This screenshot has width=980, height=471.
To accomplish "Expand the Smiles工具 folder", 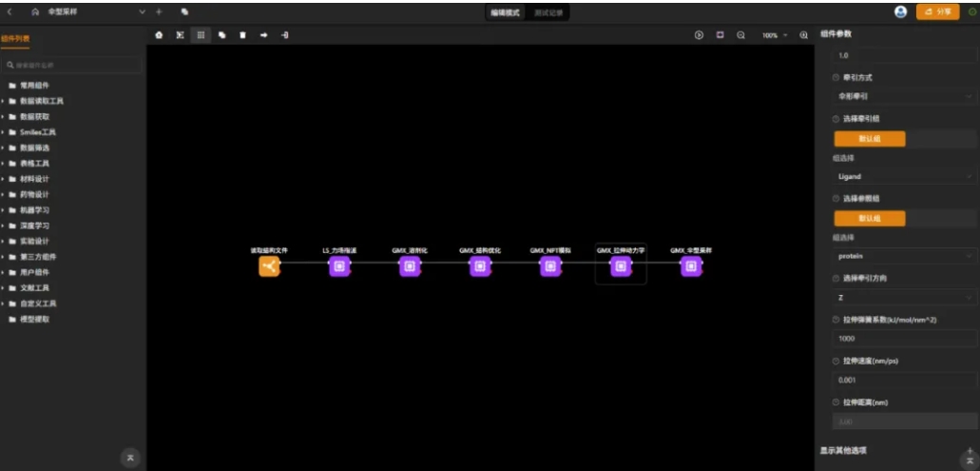I will [38, 132].
